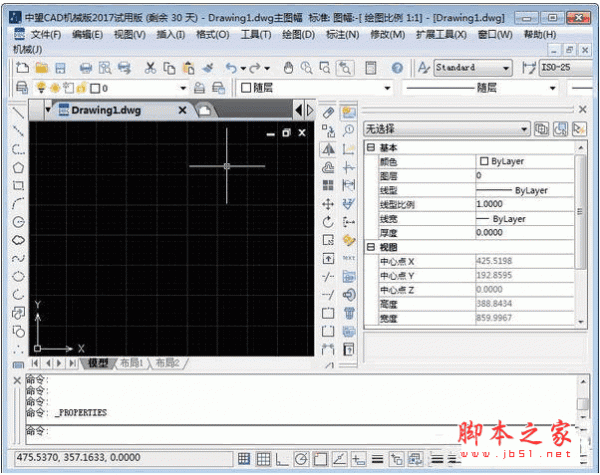Collapse the 基本 properties group
Image resolution: width=600 pixels, height=475 pixels.
click(370, 147)
